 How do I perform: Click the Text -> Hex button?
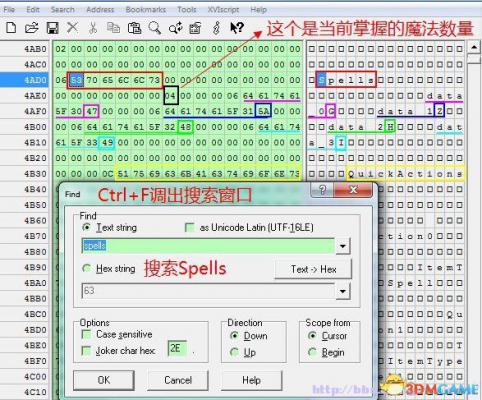(313, 269)
